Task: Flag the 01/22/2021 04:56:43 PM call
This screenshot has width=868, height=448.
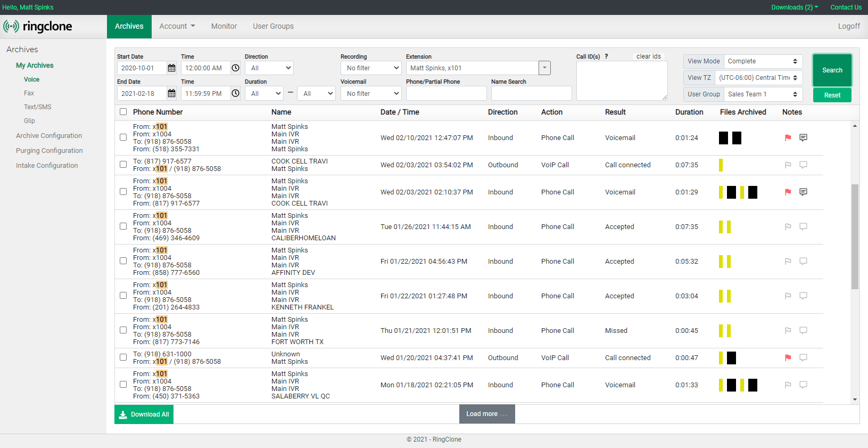Action: [788, 262]
